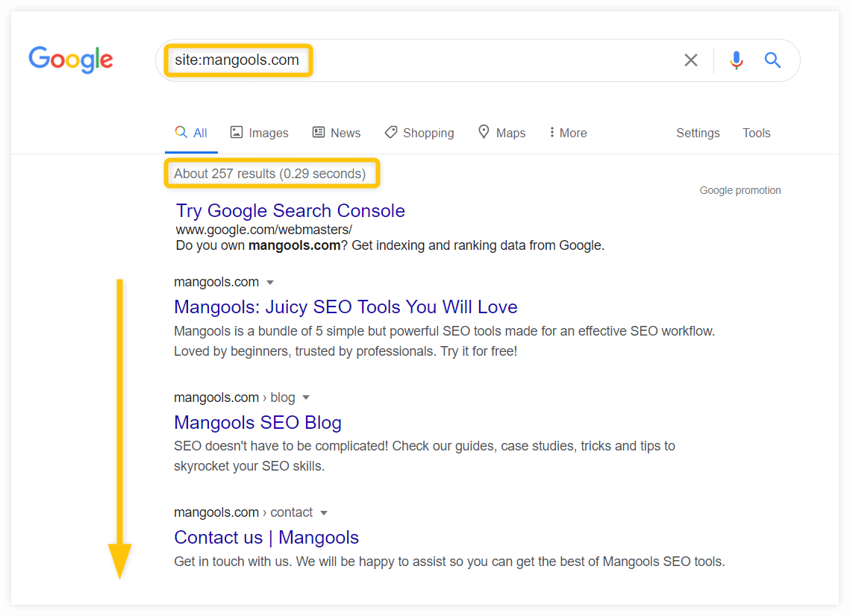Screen dimensions: 850x616
Task: Start voice search with the microphone icon
Action: (736, 60)
